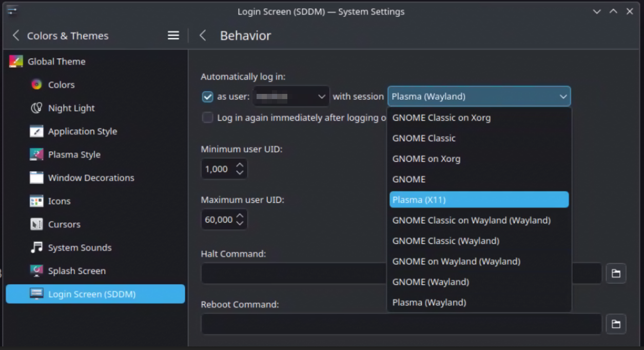Select 'Plasma (X11)' from the session list
This screenshot has height=350, width=644.
point(479,200)
